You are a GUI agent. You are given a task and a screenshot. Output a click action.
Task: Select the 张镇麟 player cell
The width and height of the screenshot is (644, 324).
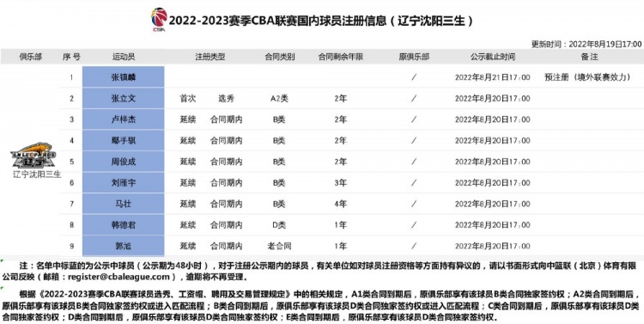pos(123,76)
